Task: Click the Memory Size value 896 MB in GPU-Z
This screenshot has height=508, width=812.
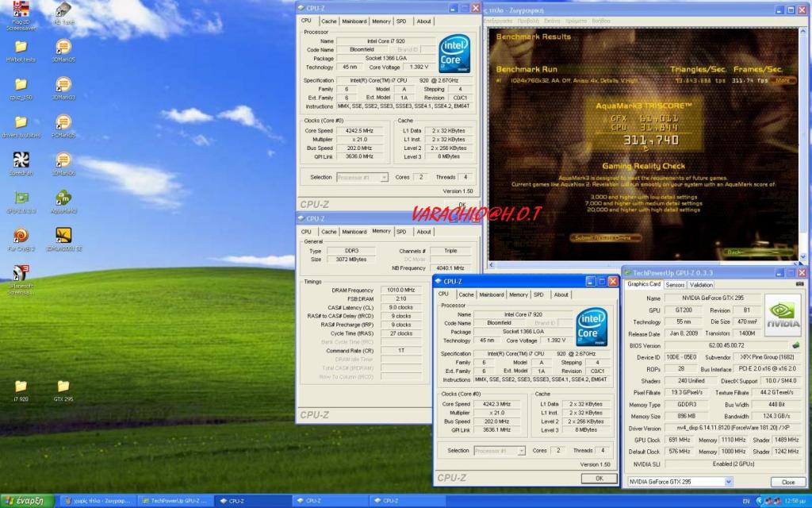Action: click(x=687, y=416)
